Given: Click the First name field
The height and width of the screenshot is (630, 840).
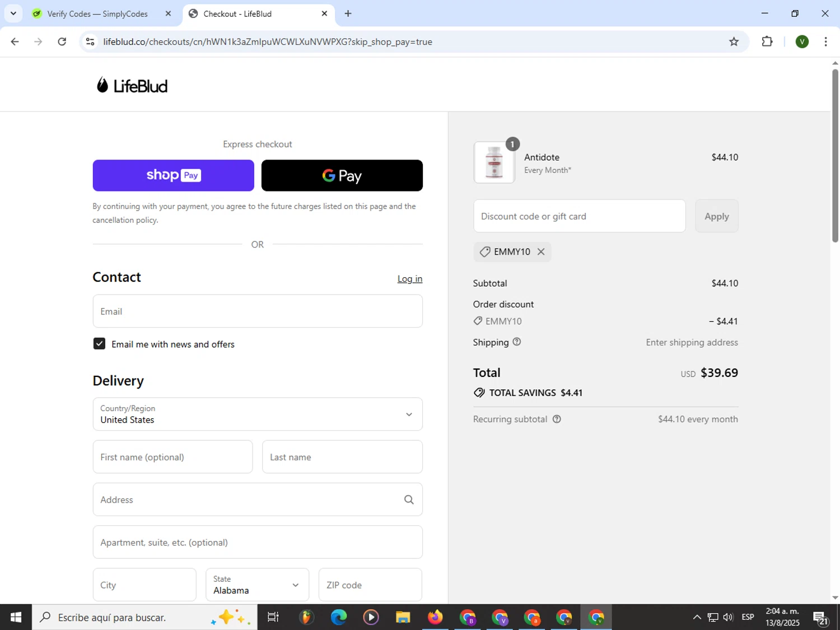Looking at the screenshot, I should point(172,457).
